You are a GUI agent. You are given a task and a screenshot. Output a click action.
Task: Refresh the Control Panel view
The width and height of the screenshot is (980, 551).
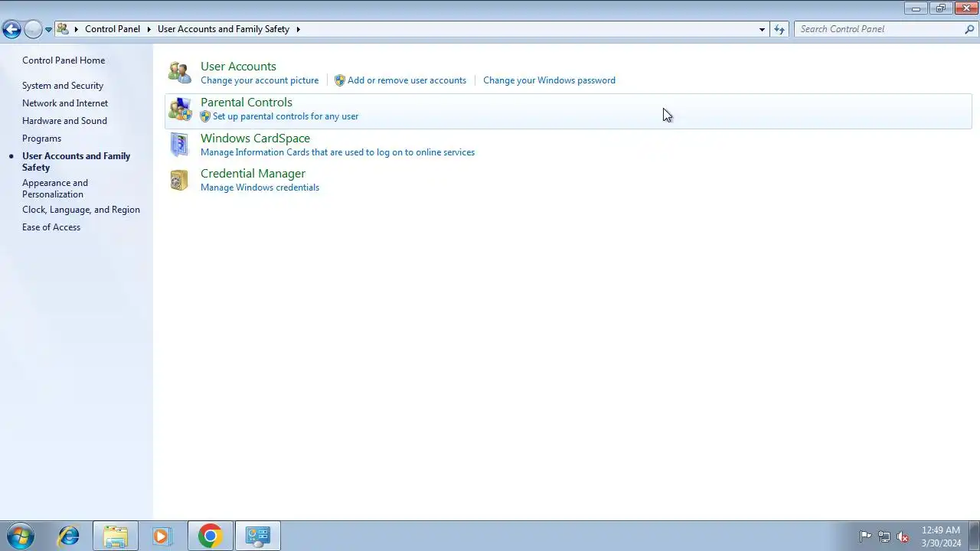pos(779,29)
